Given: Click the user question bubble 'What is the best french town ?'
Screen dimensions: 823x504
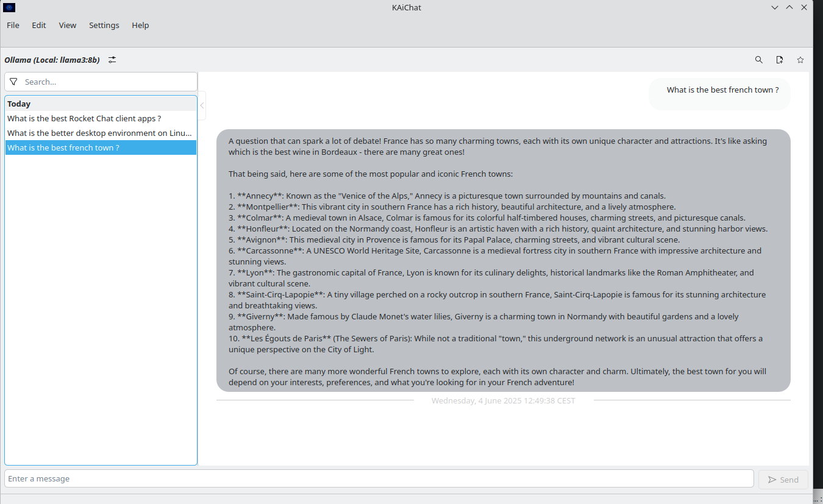Looking at the screenshot, I should click(719, 94).
